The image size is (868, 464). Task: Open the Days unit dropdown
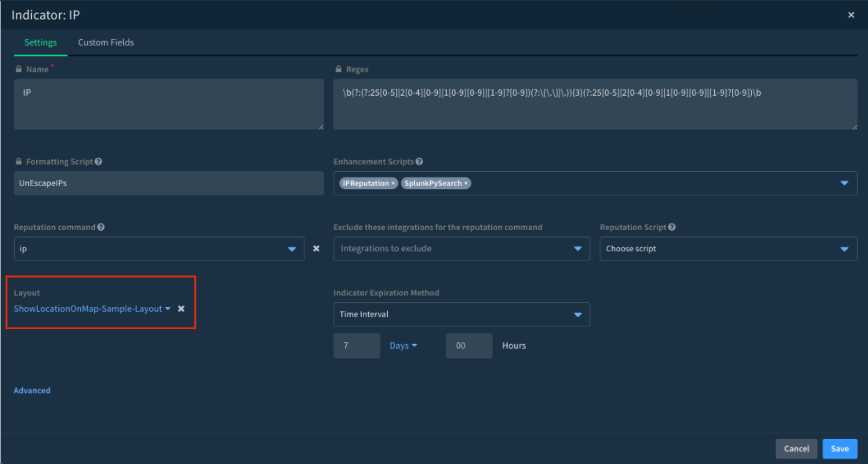(x=403, y=346)
